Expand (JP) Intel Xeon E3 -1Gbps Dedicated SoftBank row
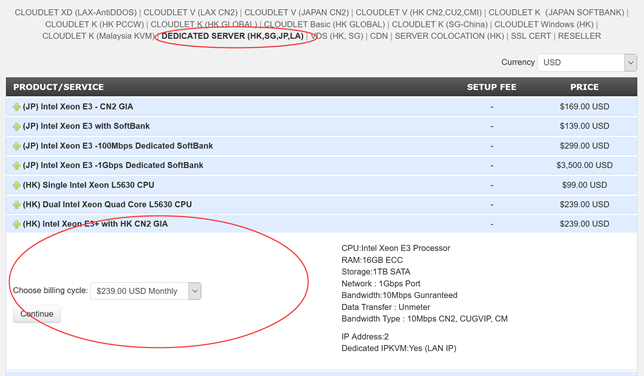Viewport: 644px width, 376px height. 322,165
